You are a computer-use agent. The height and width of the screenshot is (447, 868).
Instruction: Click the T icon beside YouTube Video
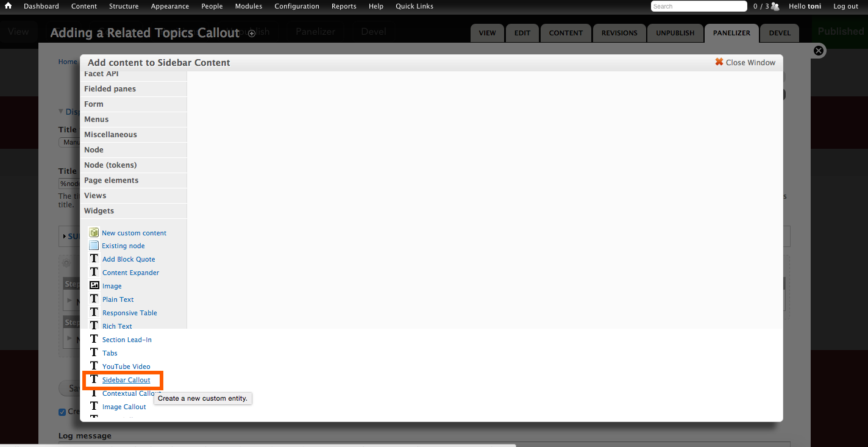tap(94, 366)
